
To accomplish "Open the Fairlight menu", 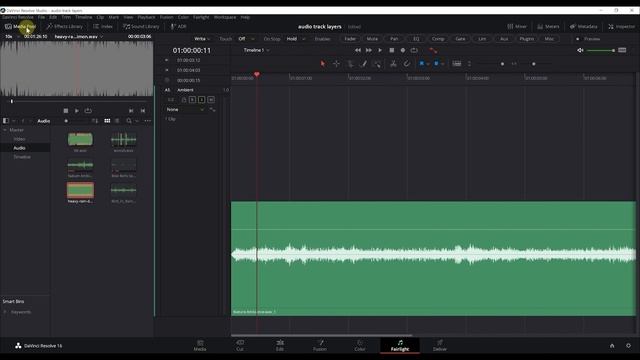I will point(201,17).
